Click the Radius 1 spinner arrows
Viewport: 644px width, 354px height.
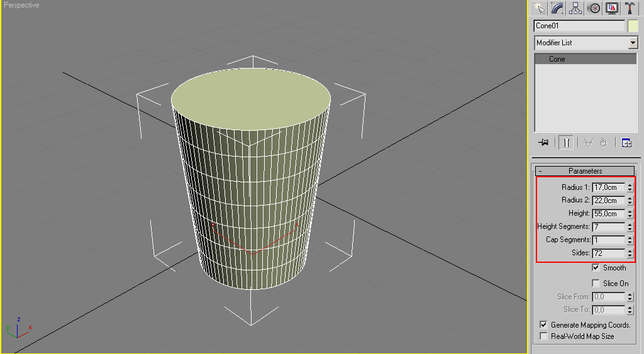pos(630,187)
